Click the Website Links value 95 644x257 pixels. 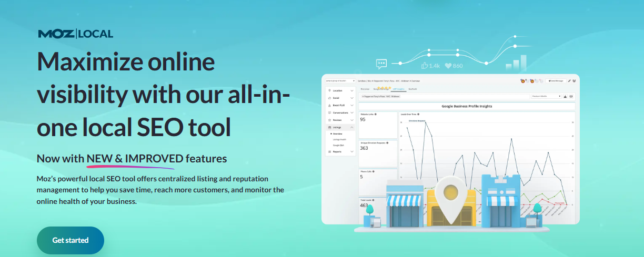363,119
